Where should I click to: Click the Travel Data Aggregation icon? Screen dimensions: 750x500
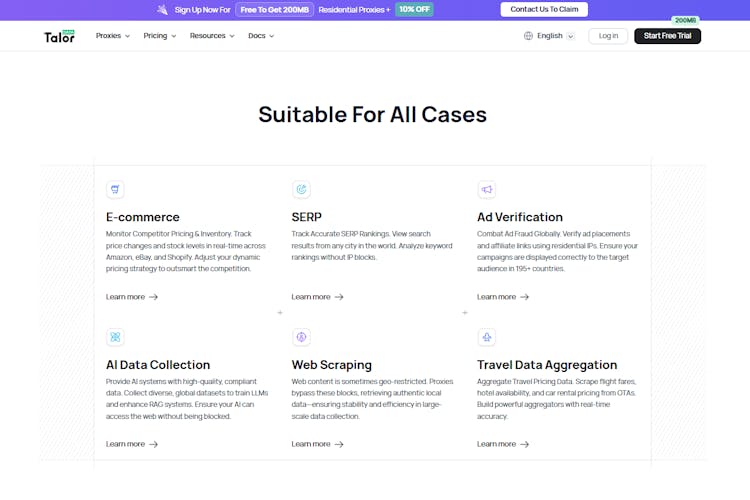pyautogui.click(x=486, y=337)
